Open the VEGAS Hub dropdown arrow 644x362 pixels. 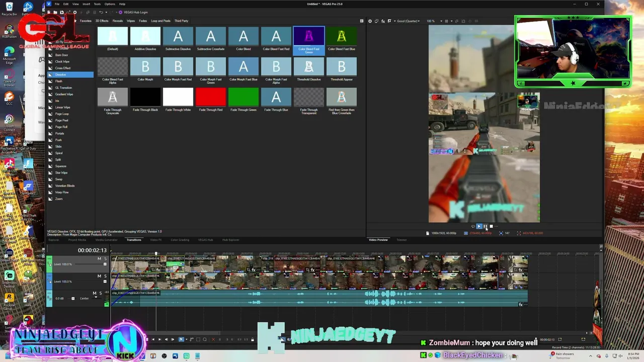click(116, 12)
